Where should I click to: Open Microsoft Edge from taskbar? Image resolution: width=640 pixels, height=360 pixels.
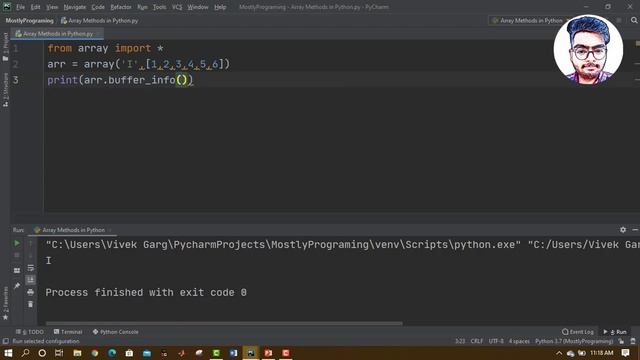pyautogui.click(x=112, y=353)
